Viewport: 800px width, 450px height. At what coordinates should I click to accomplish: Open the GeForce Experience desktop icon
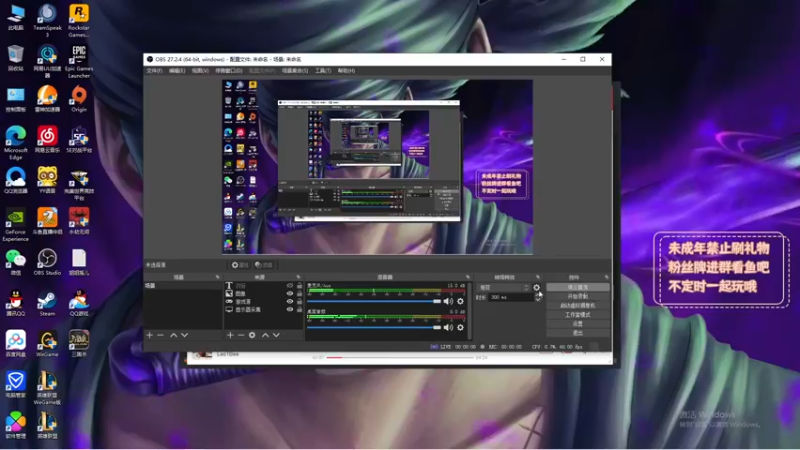pos(15,224)
